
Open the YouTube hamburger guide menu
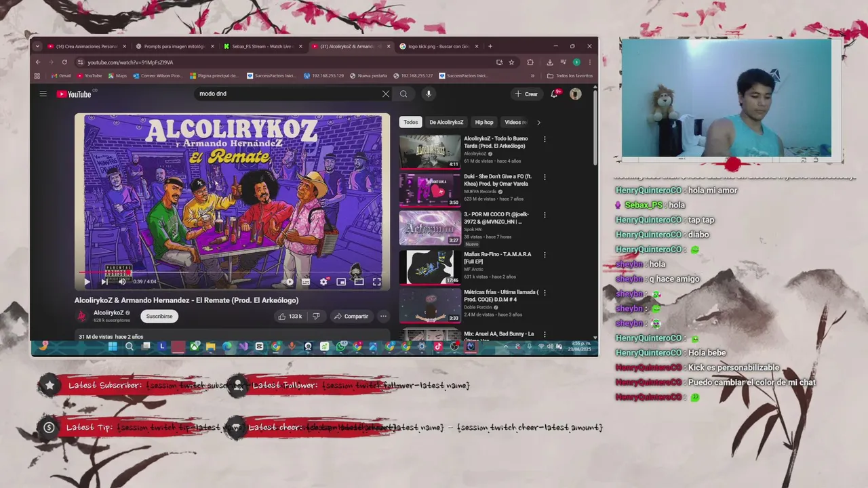click(43, 94)
